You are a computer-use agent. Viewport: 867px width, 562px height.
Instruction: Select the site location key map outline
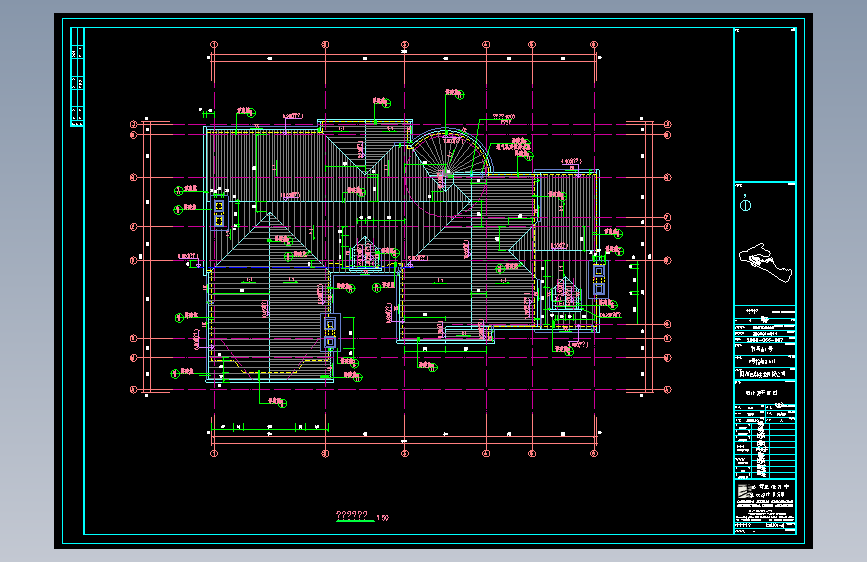pos(765,263)
